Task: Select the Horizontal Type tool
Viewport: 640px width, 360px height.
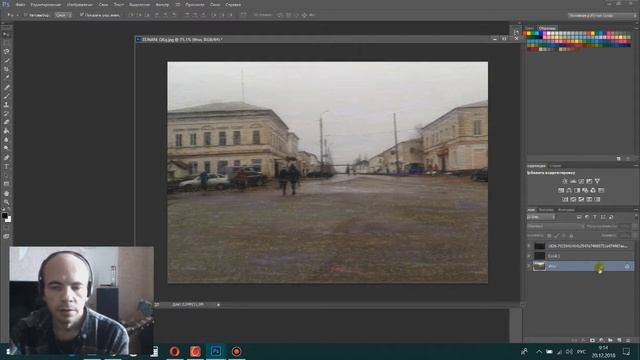Action: 7,167
